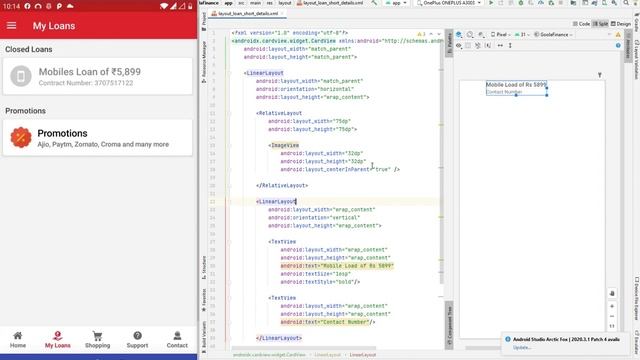Select 'Contact Number' text in design preview
The width and height of the screenshot is (640, 360).
pyautogui.click(x=504, y=92)
